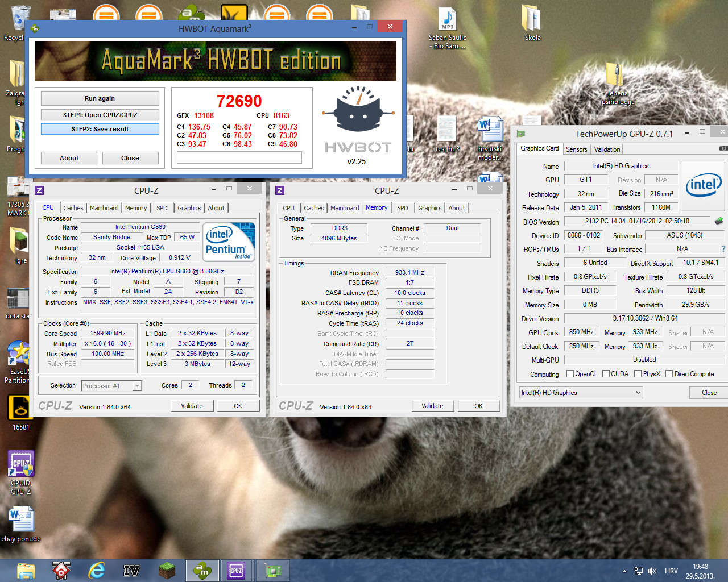This screenshot has width=728, height=582.
Task: Click the Intel logo in GPU-Z
Action: tap(704, 186)
